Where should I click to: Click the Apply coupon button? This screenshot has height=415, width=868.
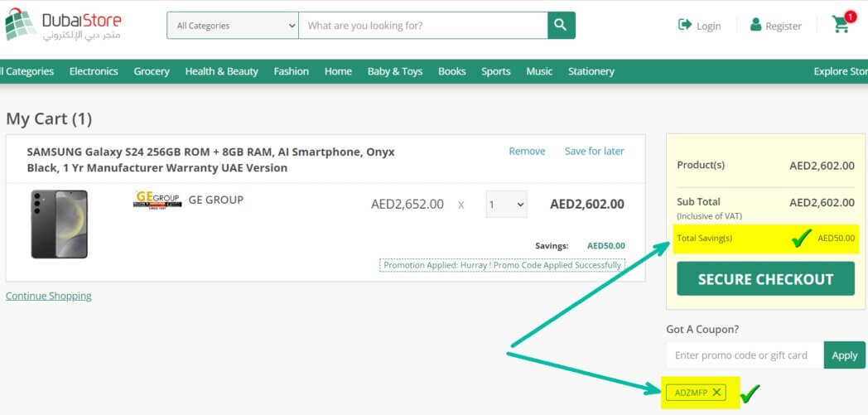click(844, 355)
